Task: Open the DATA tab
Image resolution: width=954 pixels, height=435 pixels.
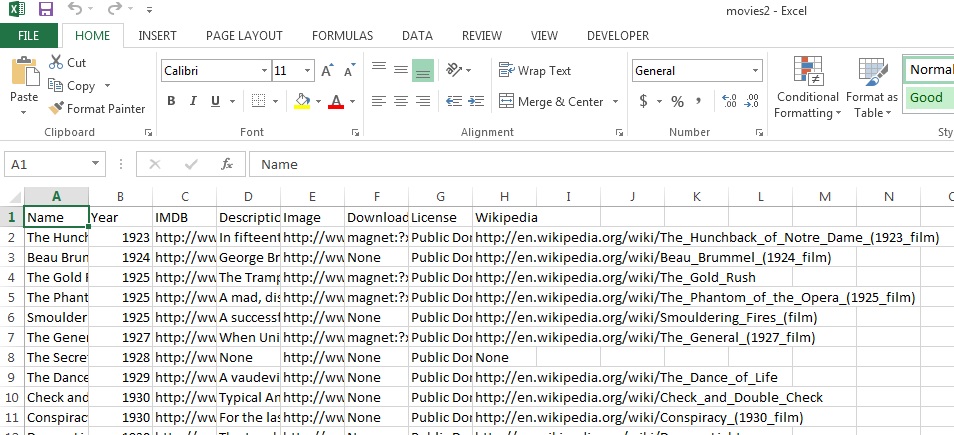Action: (x=417, y=36)
